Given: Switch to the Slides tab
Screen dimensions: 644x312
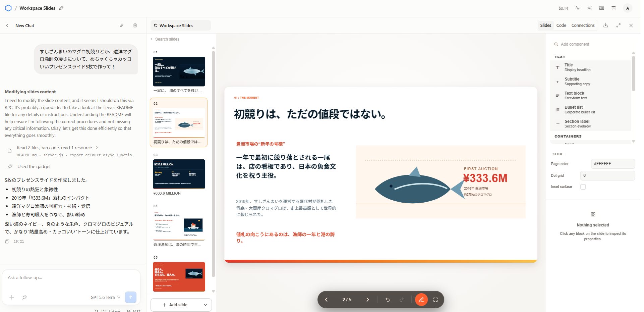Looking at the screenshot, I should 545,25.
